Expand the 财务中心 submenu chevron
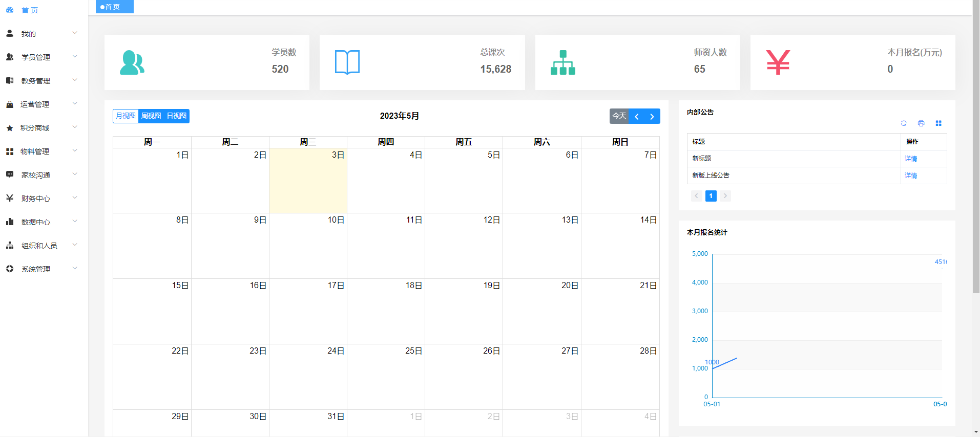 point(75,198)
